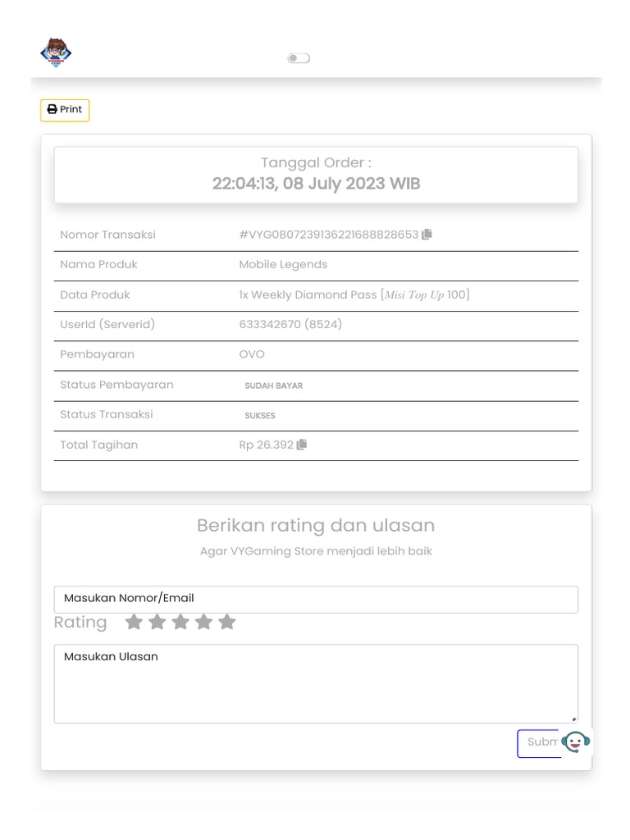Select the fifth rating star
Viewport: 630px width, 840px height.
point(227,623)
